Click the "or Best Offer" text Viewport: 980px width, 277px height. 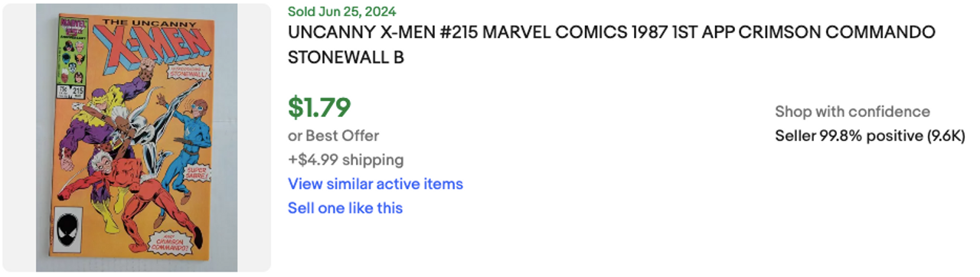pos(333,136)
